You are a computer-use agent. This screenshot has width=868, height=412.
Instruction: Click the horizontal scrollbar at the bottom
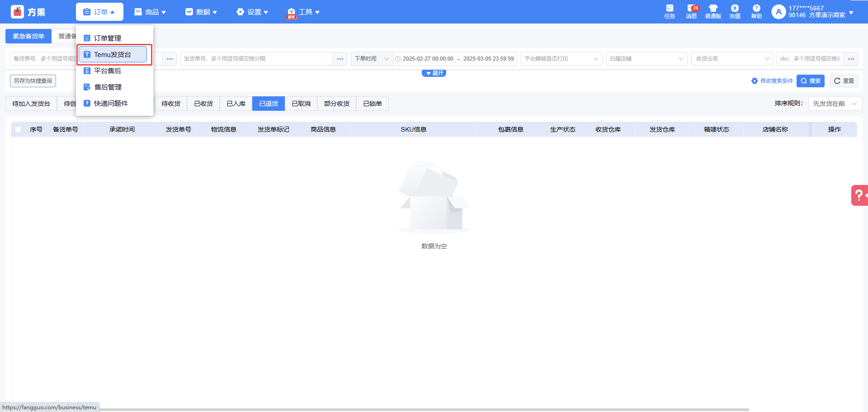pyautogui.click(x=424, y=409)
